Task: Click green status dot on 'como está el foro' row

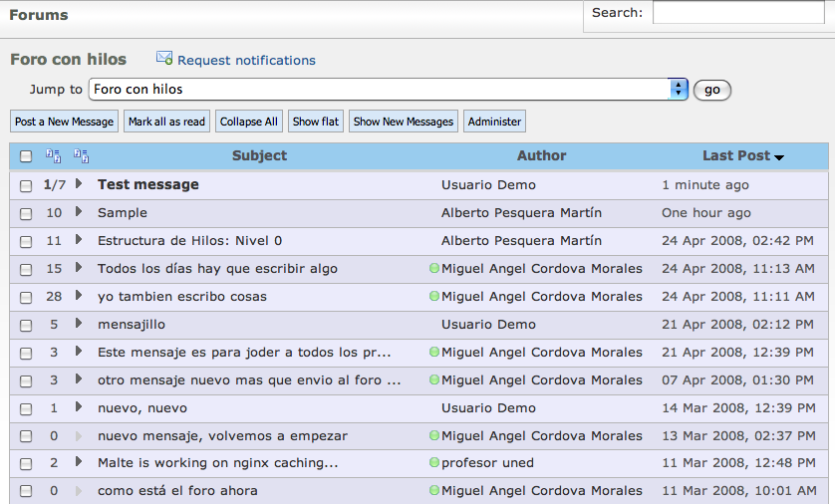Action: [x=434, y=491]
